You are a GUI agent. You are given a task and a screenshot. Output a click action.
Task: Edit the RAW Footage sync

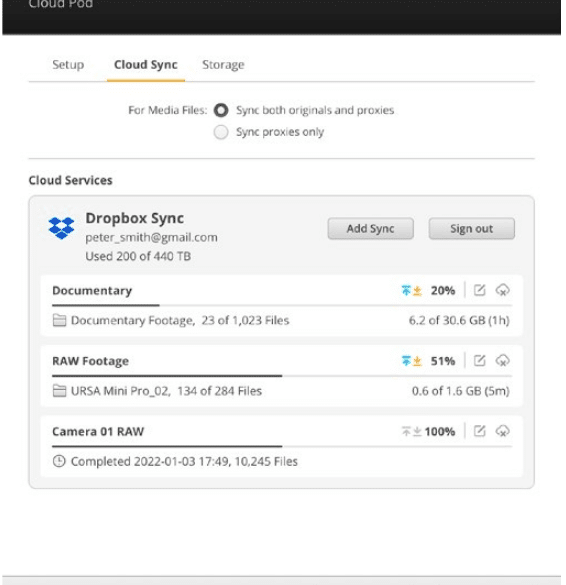pos(479,360)
